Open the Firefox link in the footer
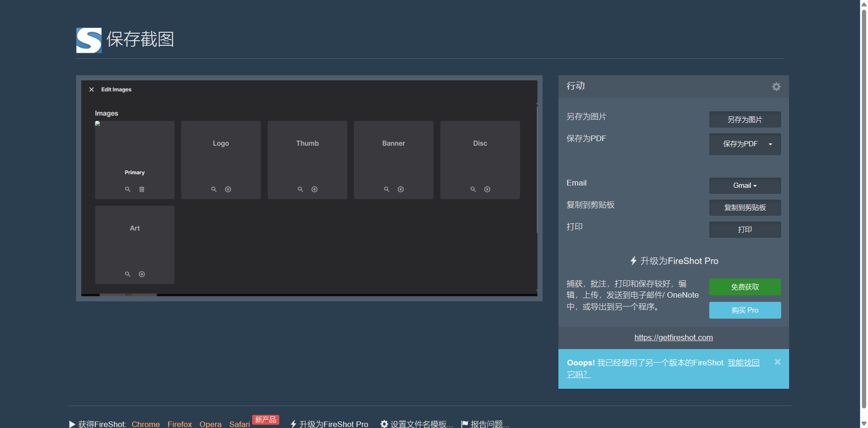Screen dimensions: 868x428 coord(180,424)
